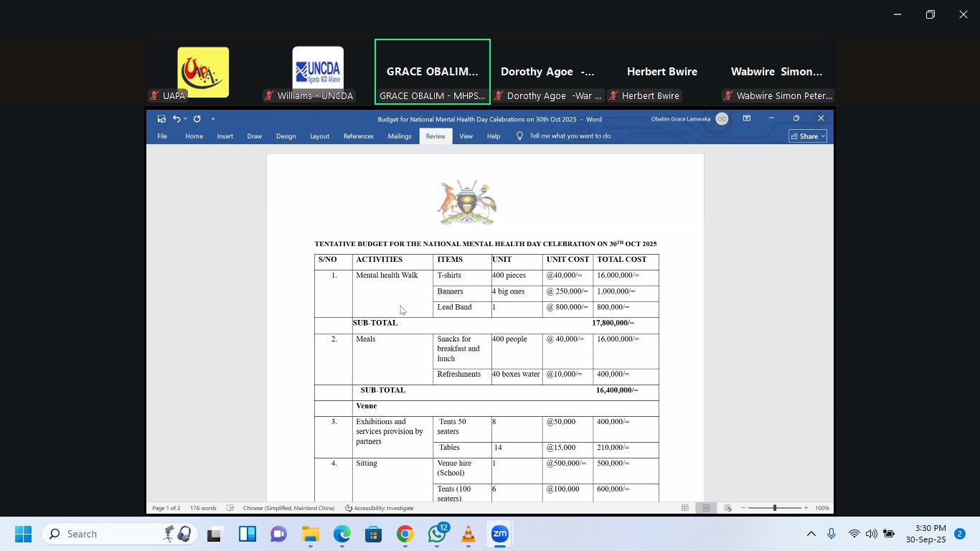Switch to the Home tab

coord(194,136)
